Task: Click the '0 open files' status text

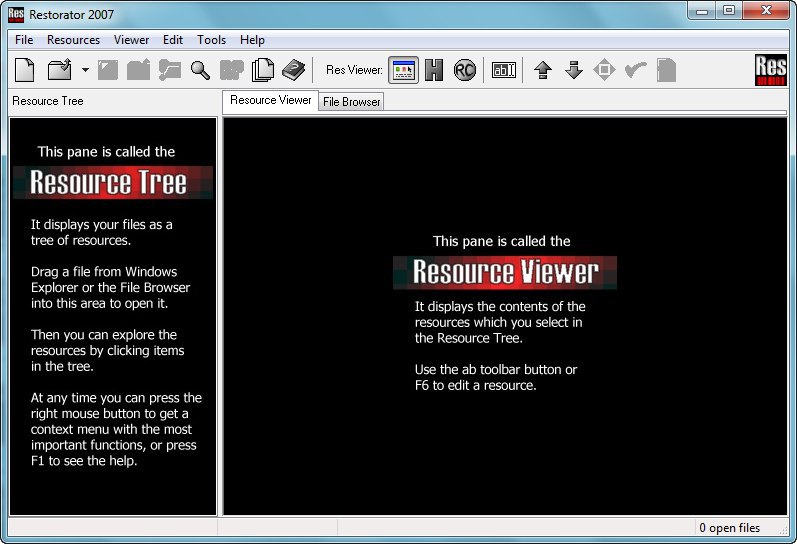Action: (729, 528)
